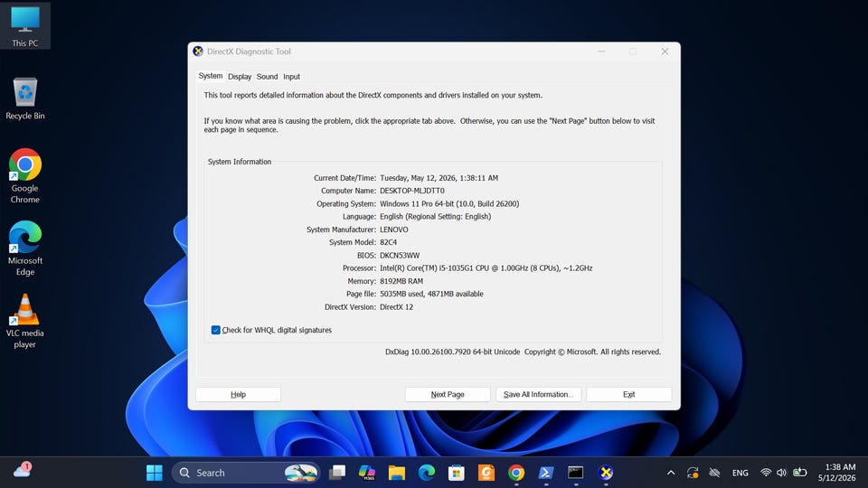Viewport: 868px width, 488px height.
Task: Open the orange app icon on the taskbar
Action: 486,473
